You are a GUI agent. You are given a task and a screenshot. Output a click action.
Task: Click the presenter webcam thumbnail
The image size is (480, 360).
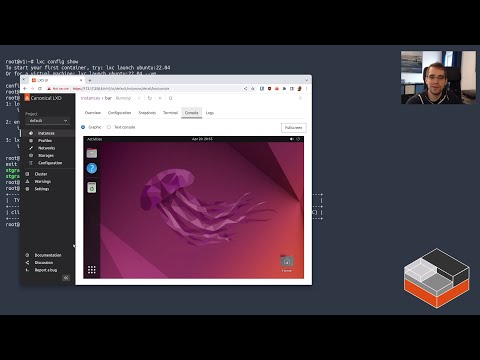438,77
